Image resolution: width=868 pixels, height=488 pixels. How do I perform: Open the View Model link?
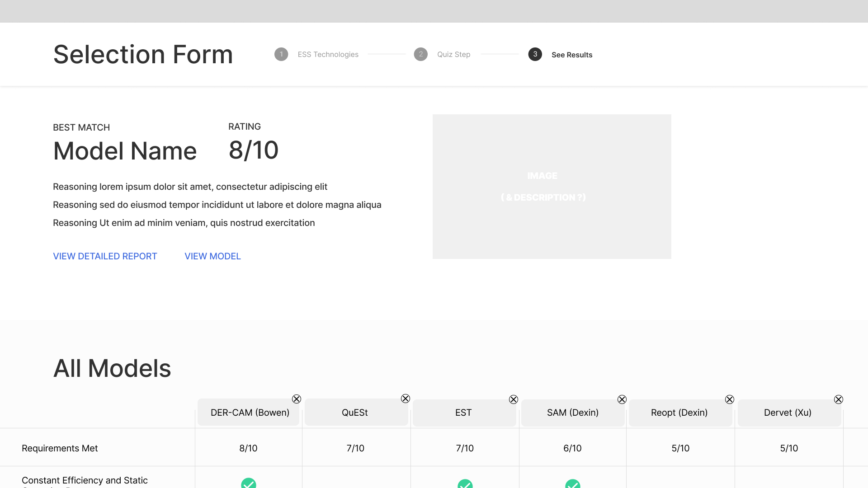212,256
